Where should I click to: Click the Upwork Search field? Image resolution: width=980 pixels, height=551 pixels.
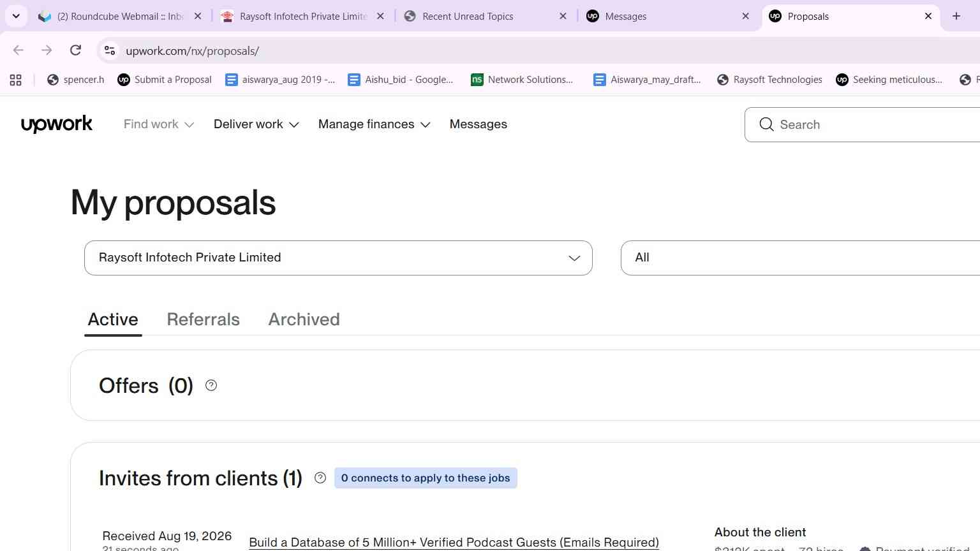(862, 124)
